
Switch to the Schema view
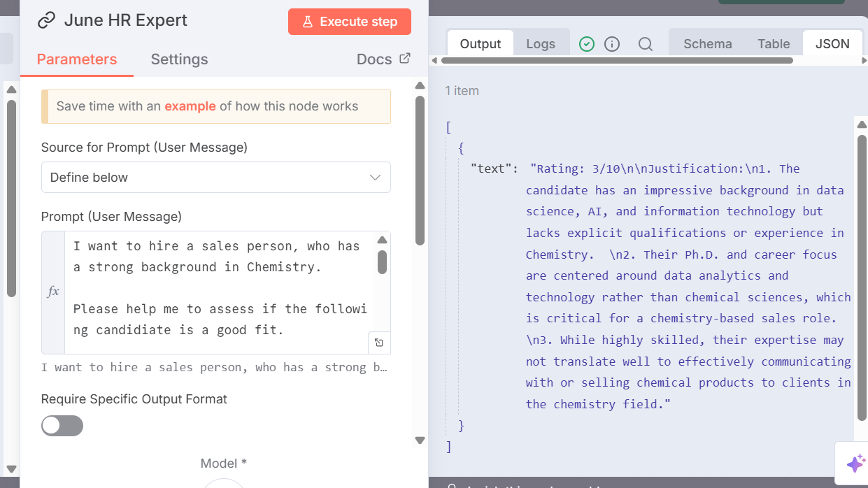coord(707,43)
